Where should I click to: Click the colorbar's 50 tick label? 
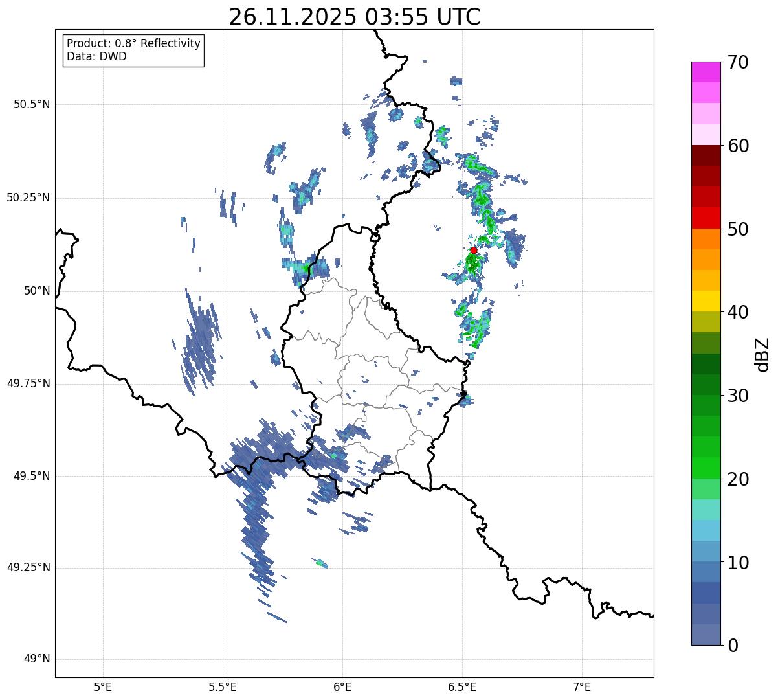pos(738,229)
